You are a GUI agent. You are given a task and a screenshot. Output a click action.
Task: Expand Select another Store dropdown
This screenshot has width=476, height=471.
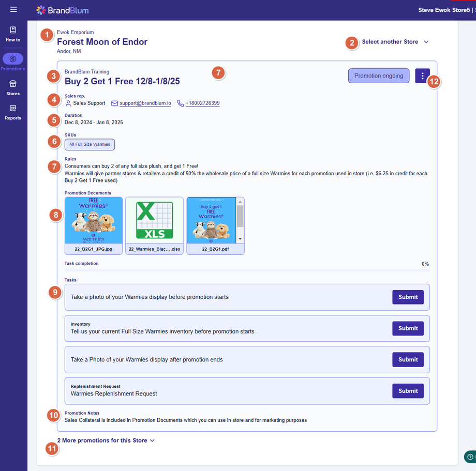[x=395, y=42]
